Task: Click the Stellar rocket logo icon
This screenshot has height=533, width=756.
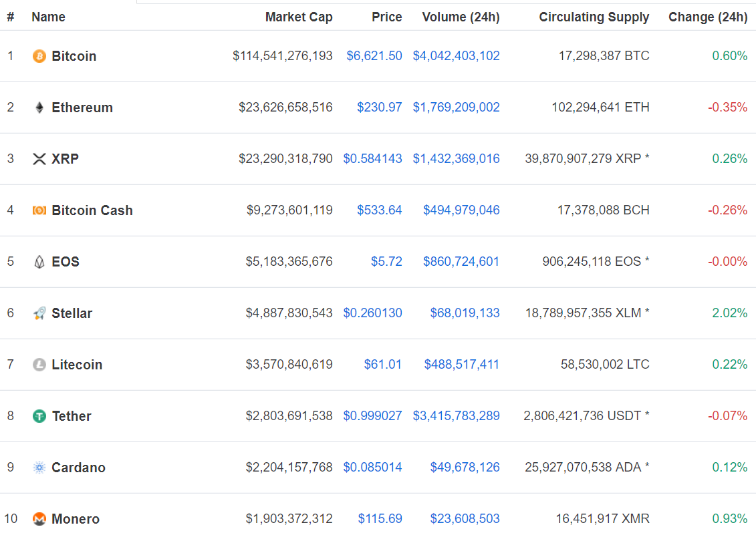Action: click(39, 313)
